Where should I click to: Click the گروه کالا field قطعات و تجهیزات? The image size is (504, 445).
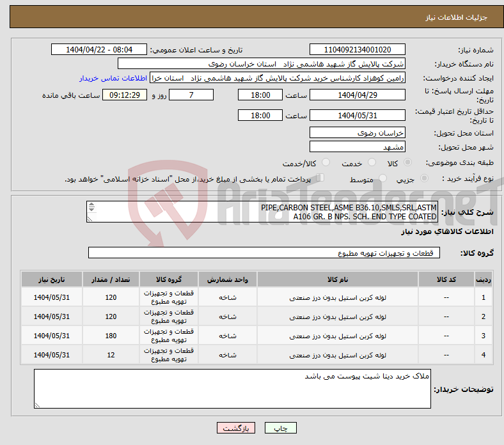click(x=264, y=253)
